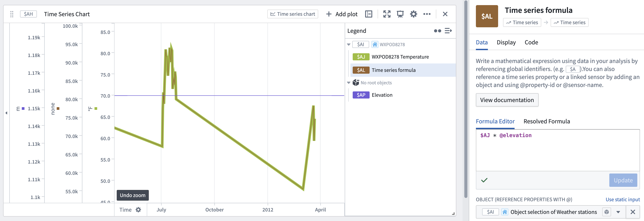644x221 pixels.
Task: Grab the drag handle beside $AH
Action: 12,14
